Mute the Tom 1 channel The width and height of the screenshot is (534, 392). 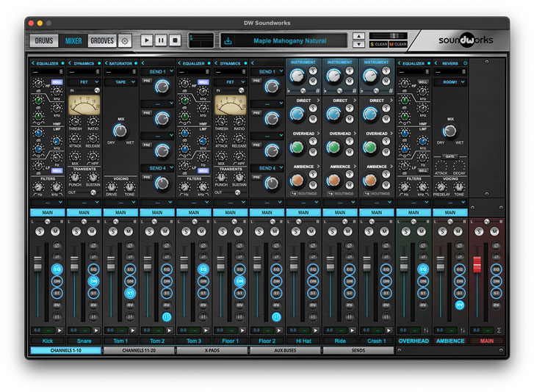tap(129, 232)
